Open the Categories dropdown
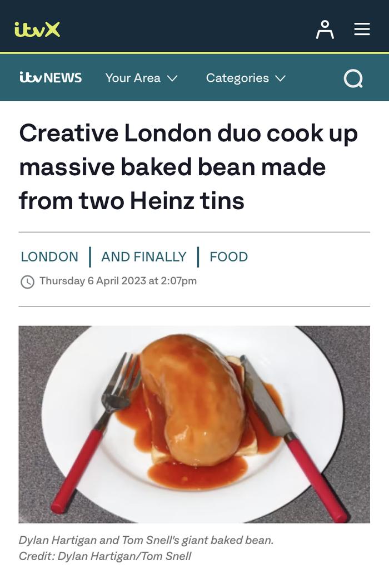389x588 pixels. point(246,78)
